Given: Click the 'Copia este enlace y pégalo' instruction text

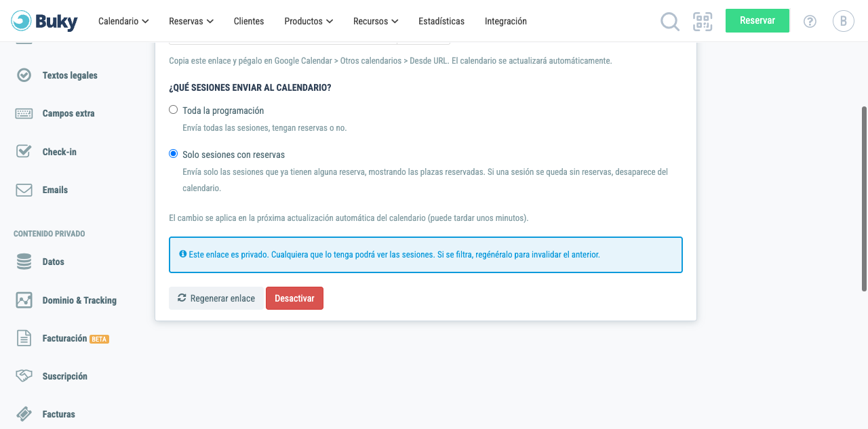Looking at the screenshot, I should point(391,60).
